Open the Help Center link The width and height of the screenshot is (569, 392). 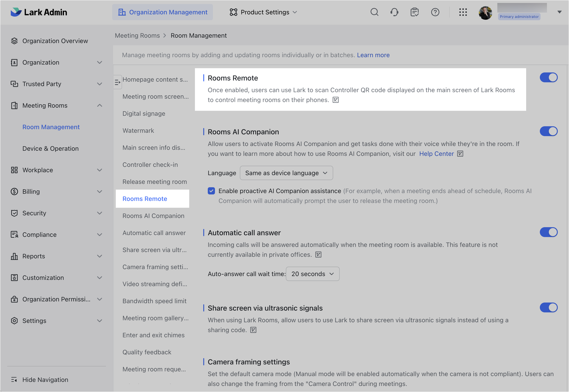[436, 154]
